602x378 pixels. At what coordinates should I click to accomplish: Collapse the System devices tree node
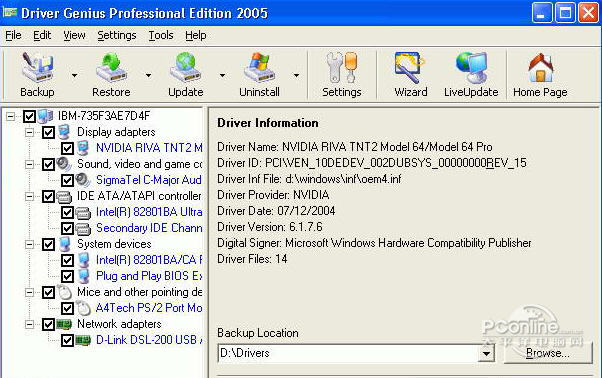[x=29, y=244]
